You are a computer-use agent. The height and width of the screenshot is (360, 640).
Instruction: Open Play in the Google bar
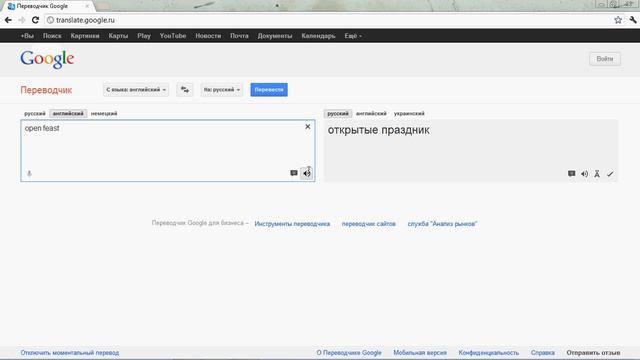coord(144,36)
